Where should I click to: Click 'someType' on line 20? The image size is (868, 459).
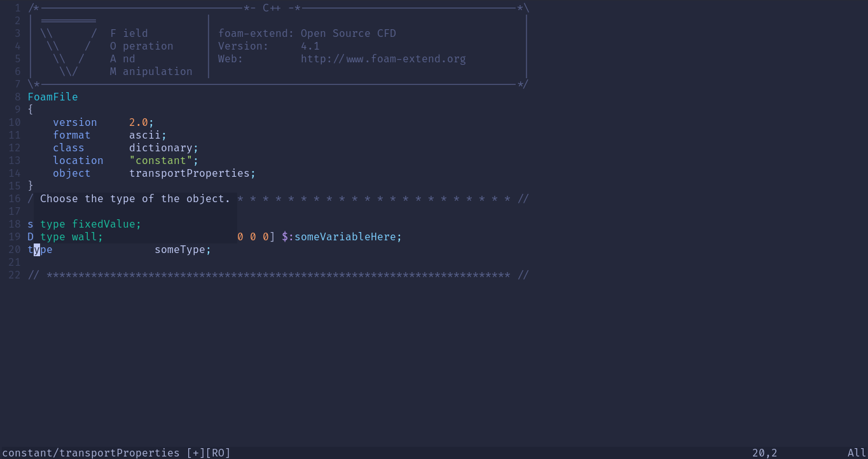[180, 249]
